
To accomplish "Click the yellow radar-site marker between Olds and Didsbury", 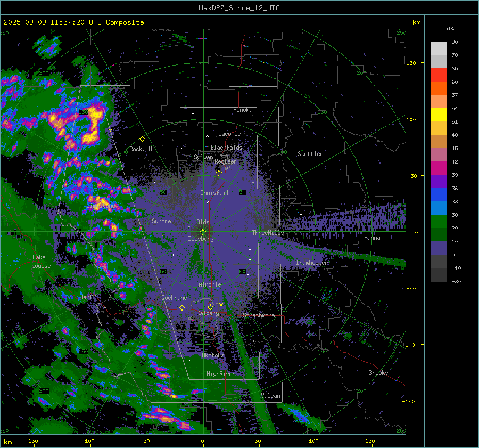I will pos(203,232).
